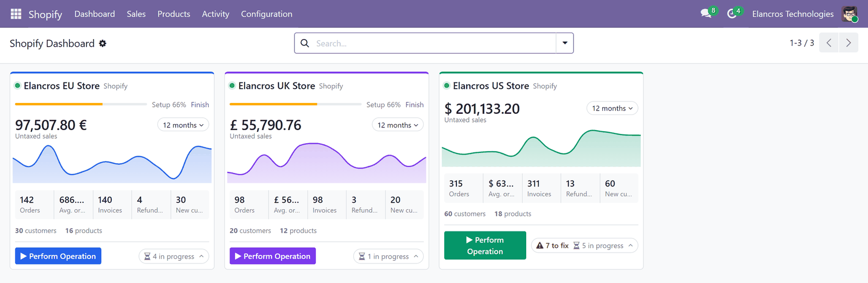Go to next page arrow
This screenshot has width=868, height=283.
[848, 43]
